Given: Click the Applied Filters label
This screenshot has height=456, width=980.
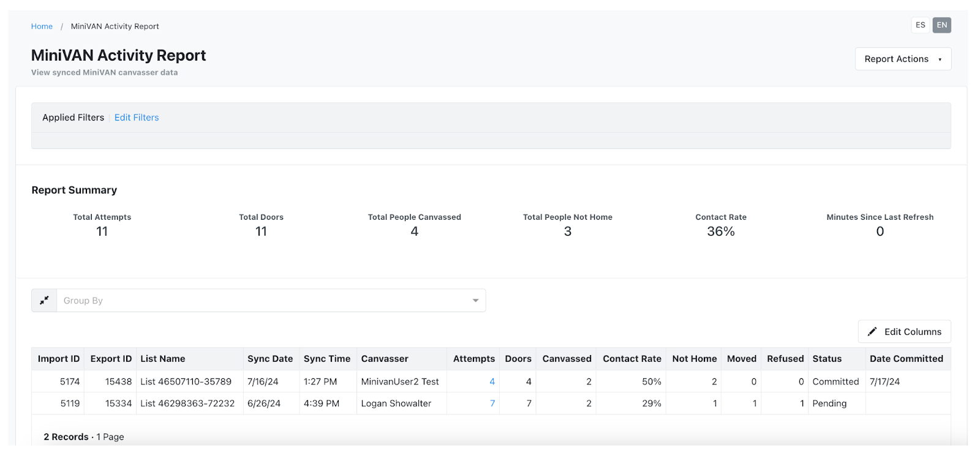Looking at the screenshot, I should (x=73, y=118).
